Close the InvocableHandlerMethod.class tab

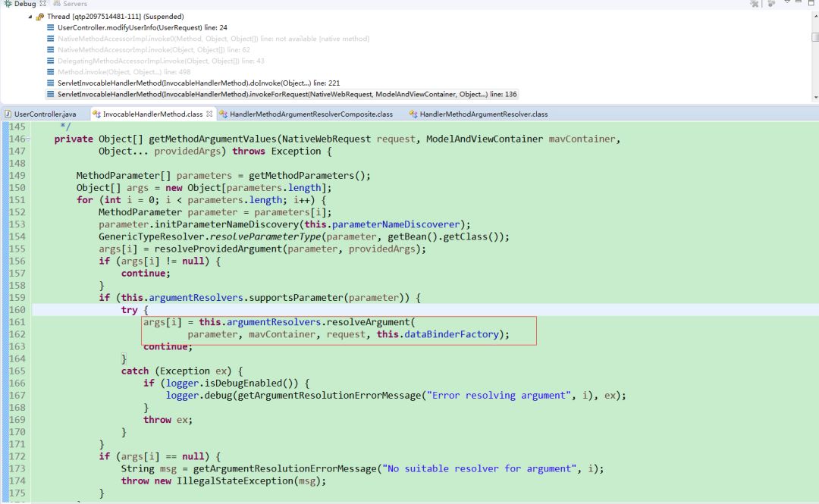[x=209, y=114]
